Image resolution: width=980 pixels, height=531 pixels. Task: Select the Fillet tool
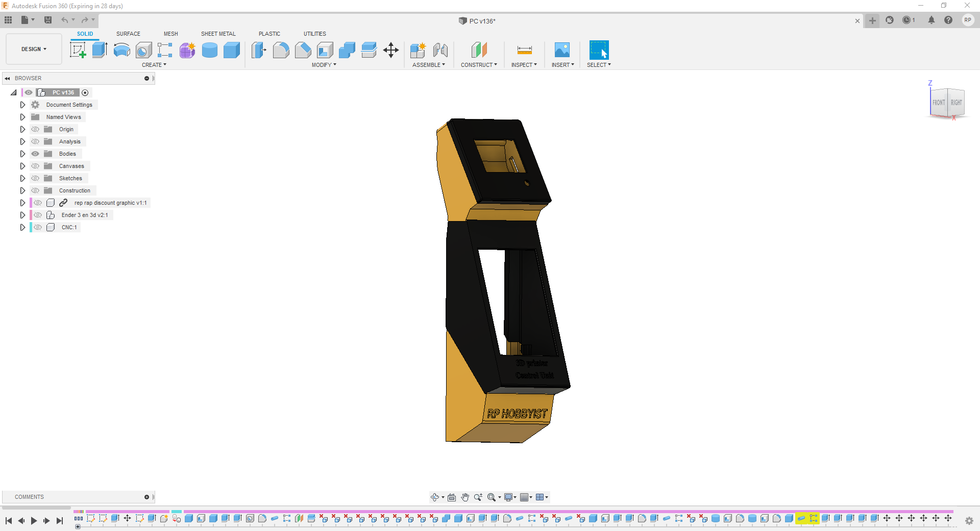click(x=281, y=50)
